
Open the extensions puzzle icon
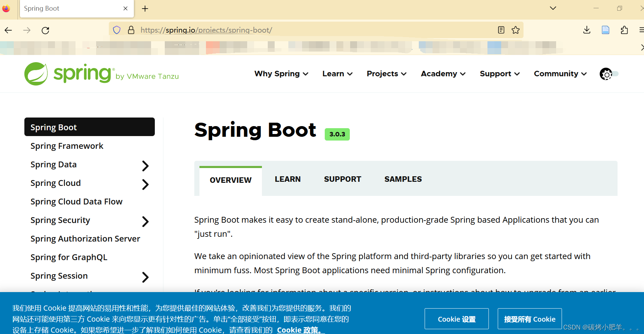pos(624,30)
